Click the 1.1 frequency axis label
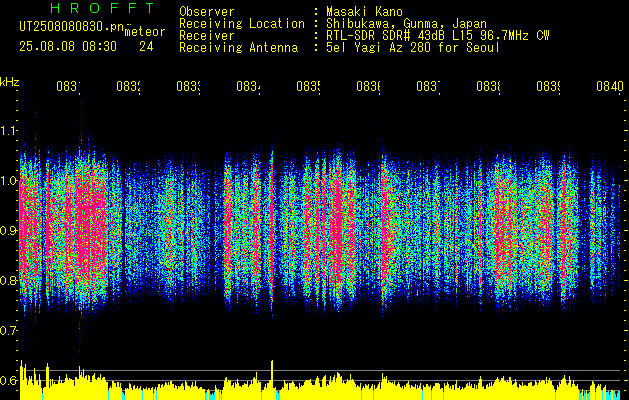Image resolution: width=629 pixels, height=400 pixels. pos(9,130)
